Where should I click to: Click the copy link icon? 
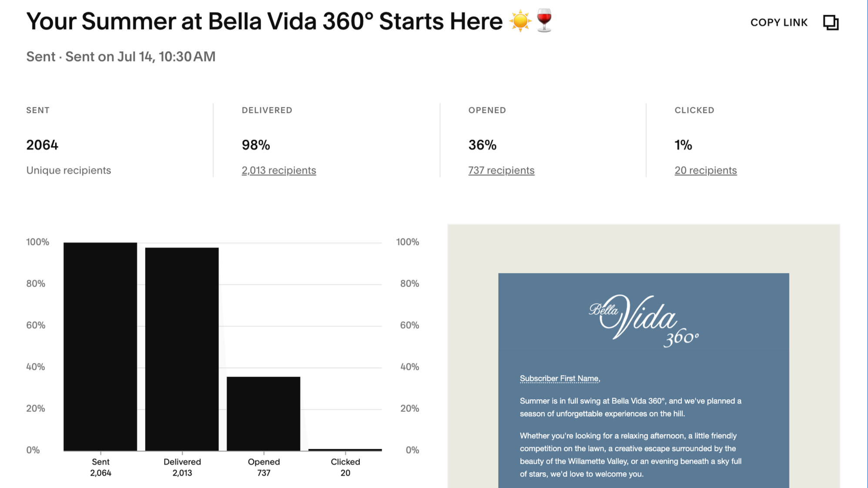(x=831, y=22)
